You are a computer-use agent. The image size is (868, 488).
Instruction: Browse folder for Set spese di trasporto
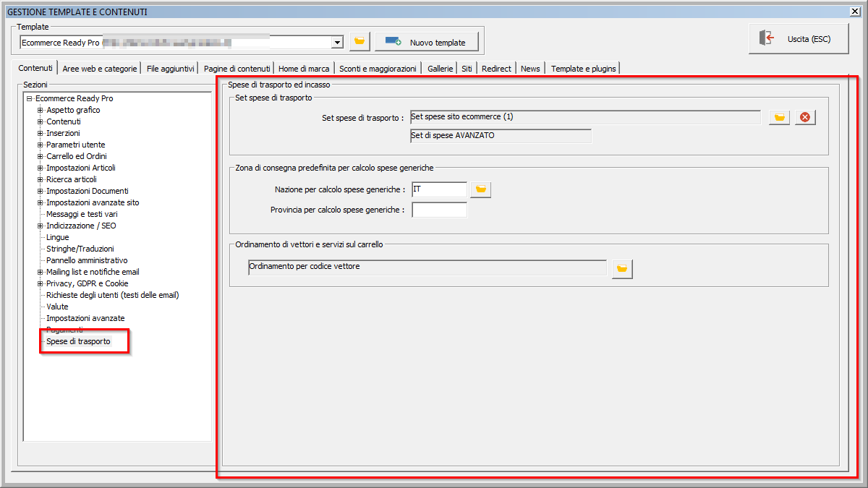779,117
